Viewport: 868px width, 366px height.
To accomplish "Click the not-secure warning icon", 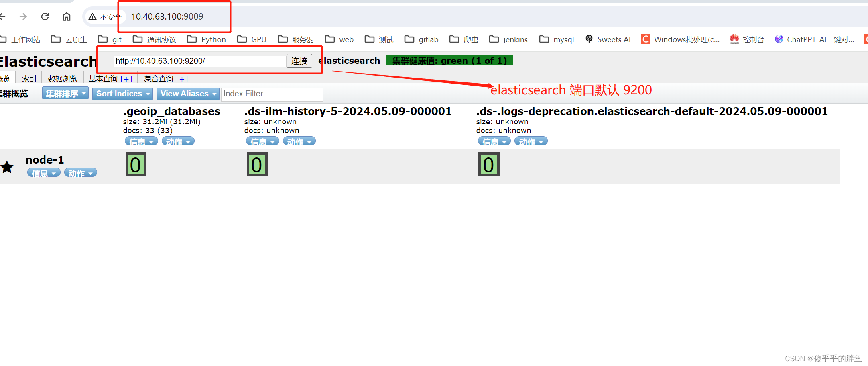I will (x=93, y=17).
